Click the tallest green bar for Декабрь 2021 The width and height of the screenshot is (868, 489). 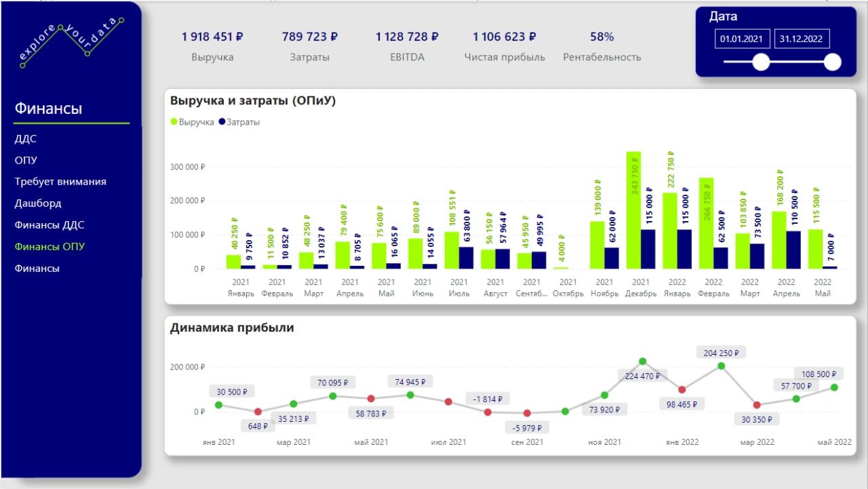(x=632, y=210)
